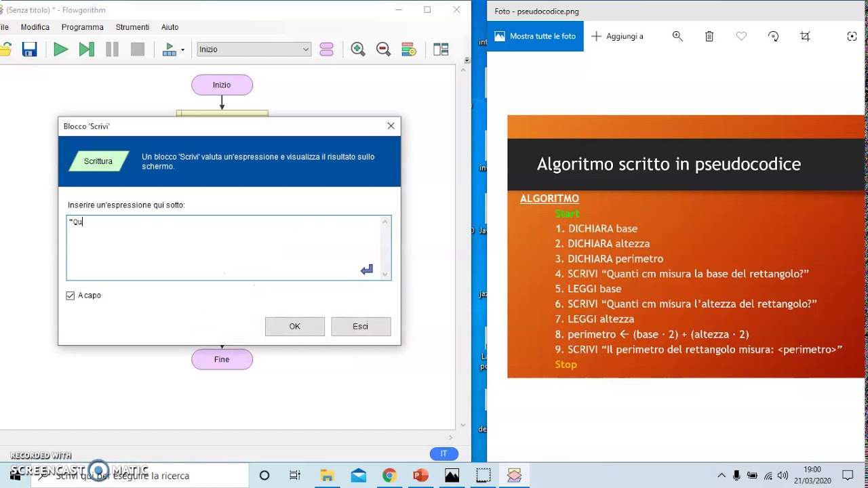This screenshot has height=488, width=868.
Task: Open File Explorer from the taskbar
Action: 327,475
